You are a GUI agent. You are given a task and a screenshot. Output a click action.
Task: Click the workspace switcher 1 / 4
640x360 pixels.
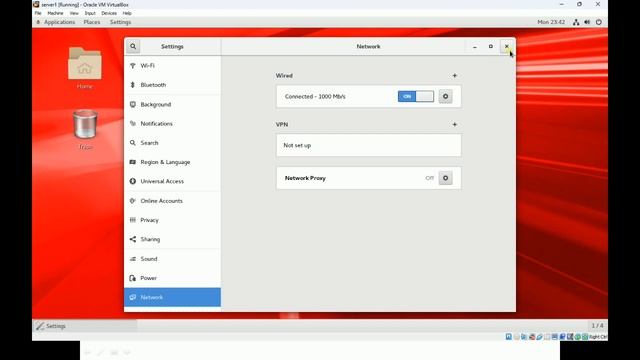598,325
